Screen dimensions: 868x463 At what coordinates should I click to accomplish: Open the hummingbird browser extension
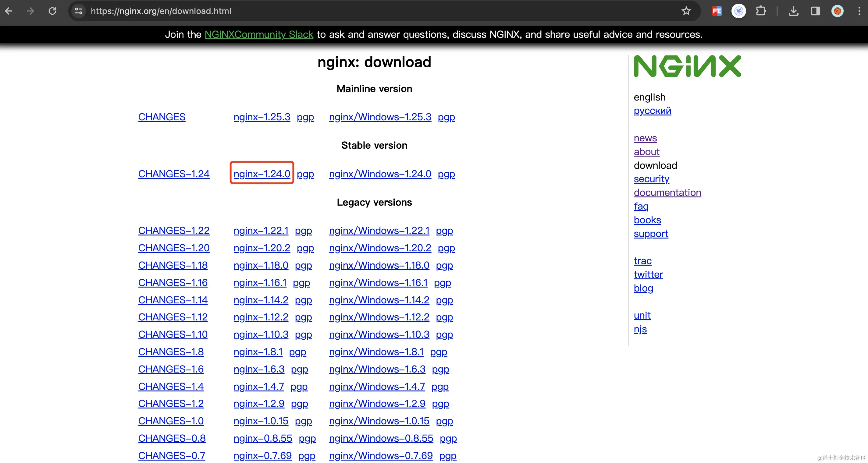pyautogui.click(x=738, y=11)
